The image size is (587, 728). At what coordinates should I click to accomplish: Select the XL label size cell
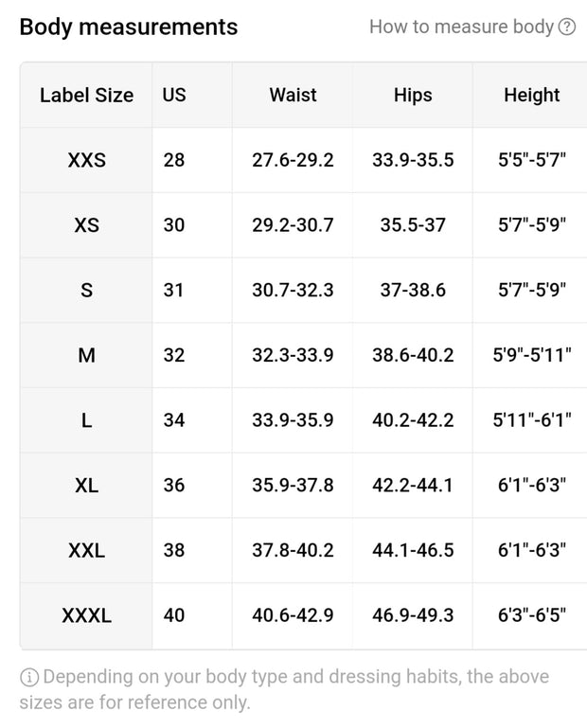(x=86, y=486)
